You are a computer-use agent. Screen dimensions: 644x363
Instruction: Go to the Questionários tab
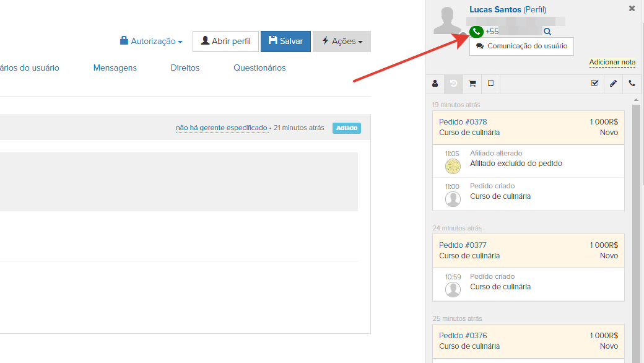pos(259,68)
